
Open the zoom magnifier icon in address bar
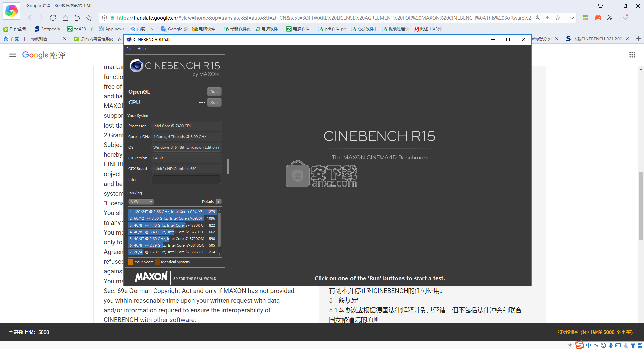click(x=538, y=18)
